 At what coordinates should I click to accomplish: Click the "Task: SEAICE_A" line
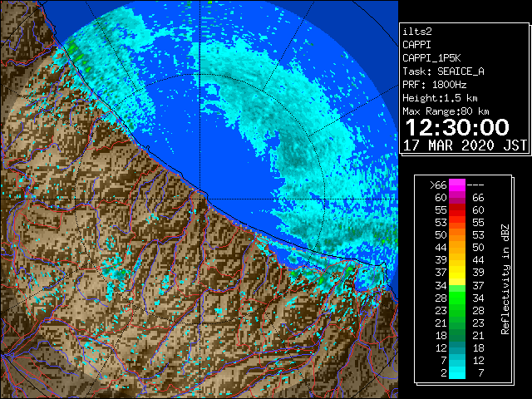point(443,71)
